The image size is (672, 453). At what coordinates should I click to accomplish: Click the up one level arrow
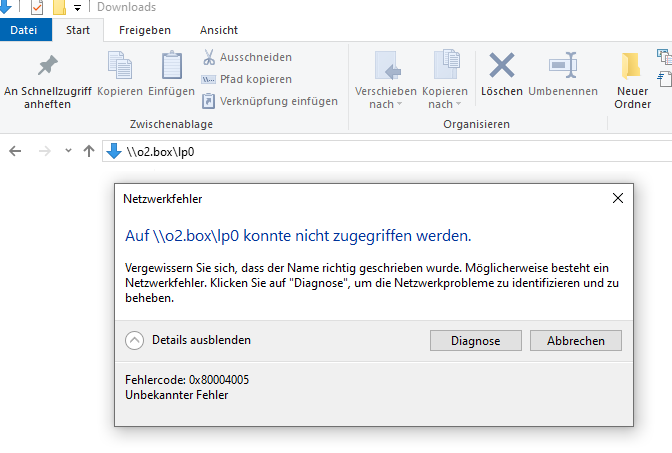89,151
